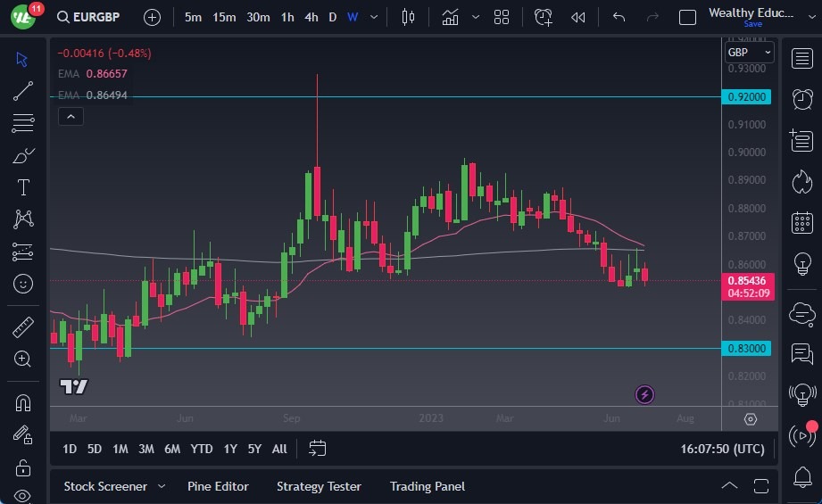This screenshot has height=504, width=822.
Task: Switch to the 4h timeframe
Action: click(311, 17)
